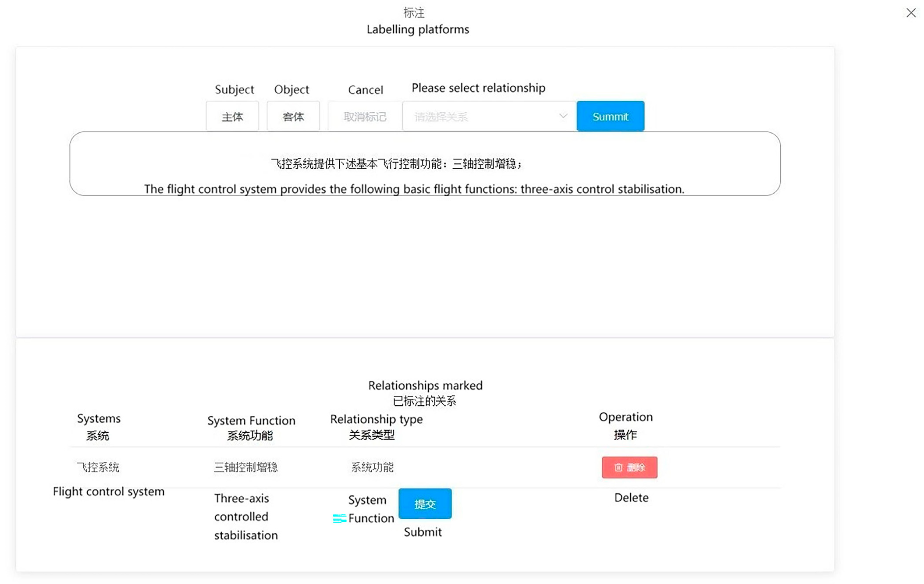Click the 已标注的关系 section heading

(424, 401)
